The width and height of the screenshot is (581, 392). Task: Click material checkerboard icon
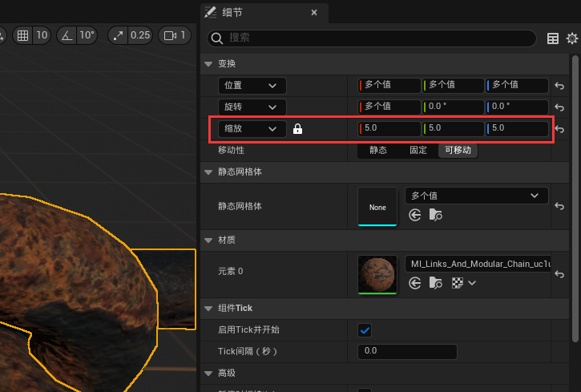[458, 283]
